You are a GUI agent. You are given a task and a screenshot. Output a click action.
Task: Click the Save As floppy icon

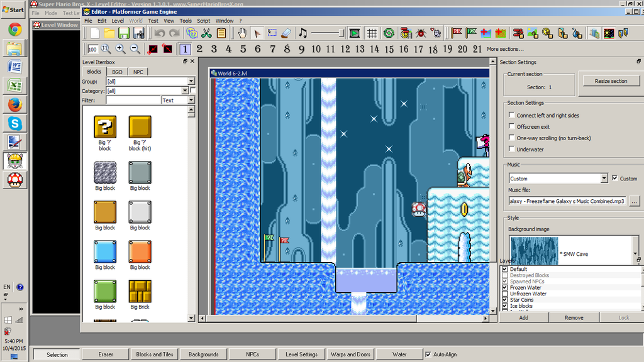pos(138,33)
